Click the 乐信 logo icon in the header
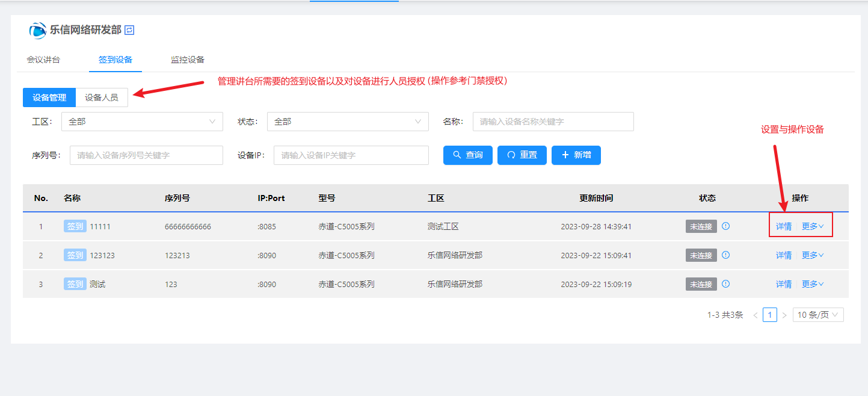 tap(38, 30)
